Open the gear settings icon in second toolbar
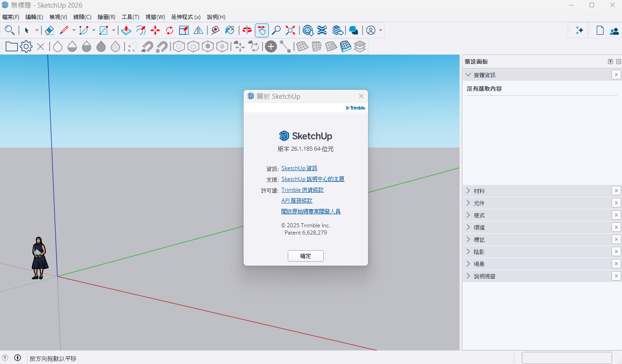The image size is (622, 364). 26,46
